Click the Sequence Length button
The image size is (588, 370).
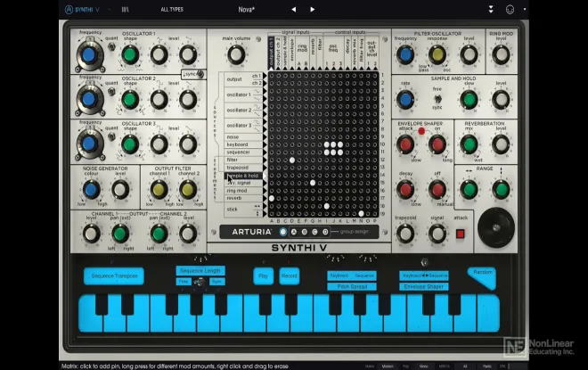point(200,270)
